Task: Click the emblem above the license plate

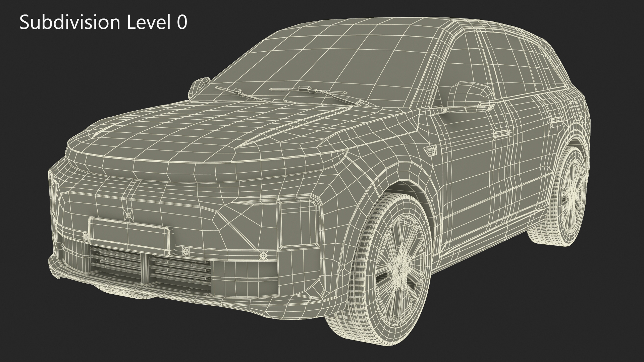Action: coord(128,215)
